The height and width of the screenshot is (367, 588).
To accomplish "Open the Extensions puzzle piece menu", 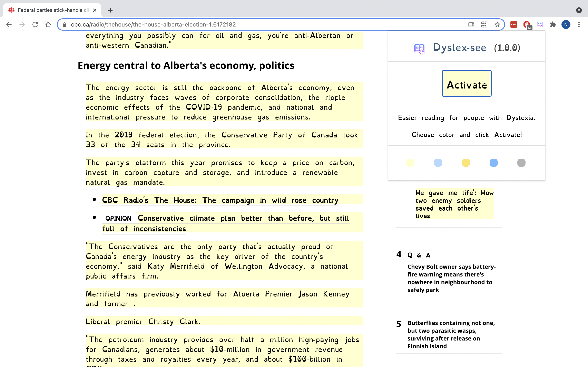I will [553, 24].
